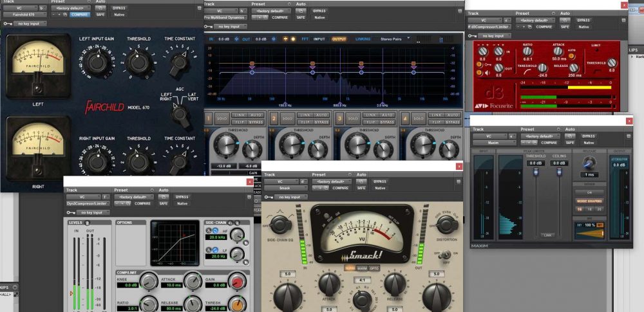Click Fairchild AGC Left/Right Lat/Vert switch
The width and height of the screenshot is (644, 312).
pyautogui.click(x=181, y=114)
